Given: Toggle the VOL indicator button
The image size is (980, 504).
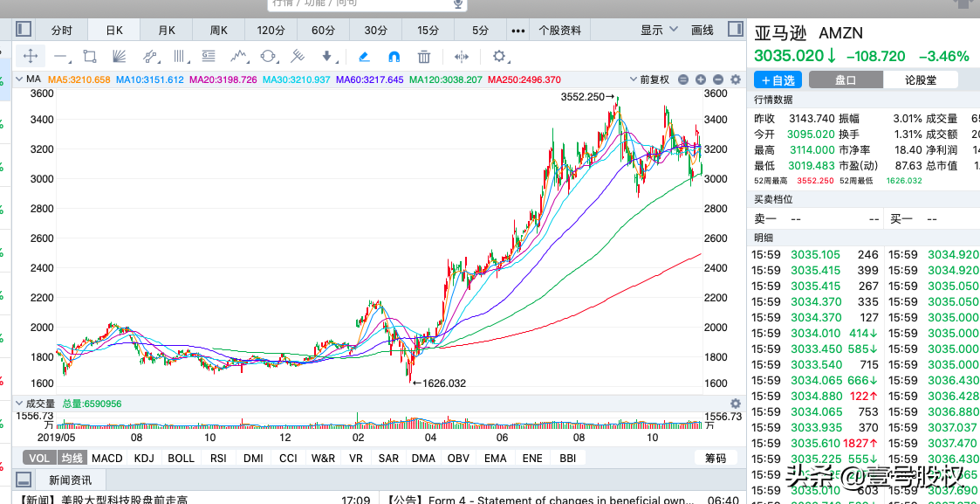Looking at the screenshot, I should click(39, 458).
